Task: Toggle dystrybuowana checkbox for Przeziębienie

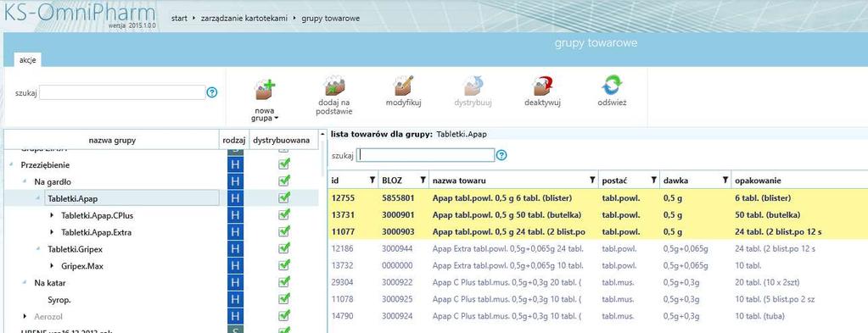Action: tap(284, 164)
